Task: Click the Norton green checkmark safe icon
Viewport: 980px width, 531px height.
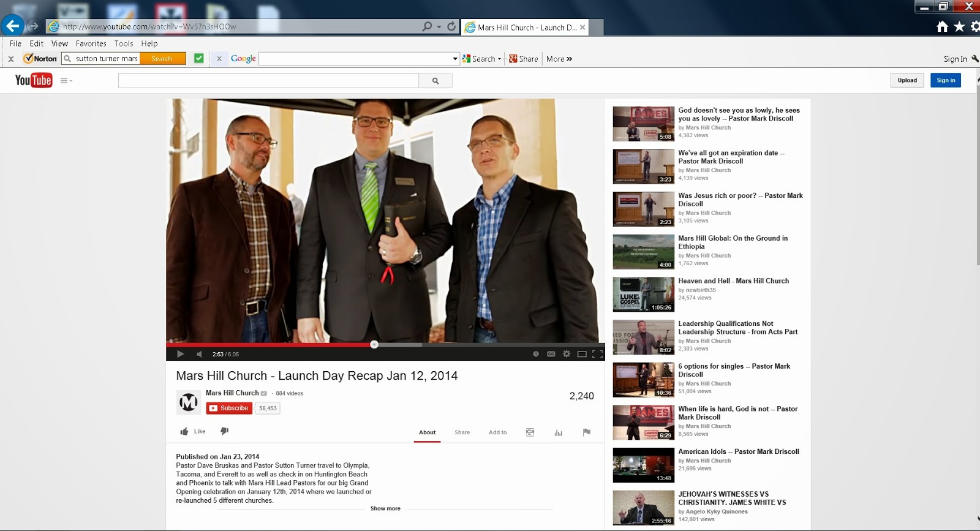Action: [199, 58]
